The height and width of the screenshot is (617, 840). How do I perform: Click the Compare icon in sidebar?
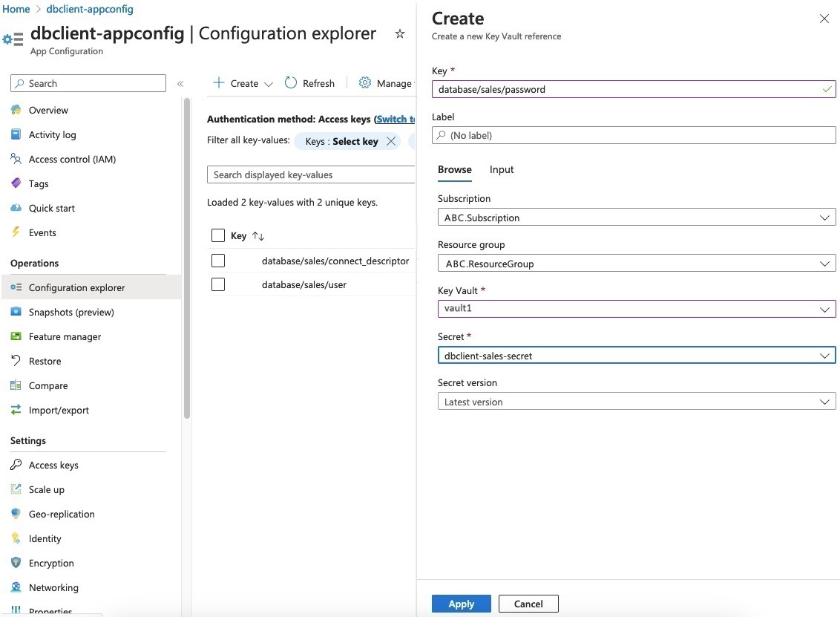[x=16, y=385]
